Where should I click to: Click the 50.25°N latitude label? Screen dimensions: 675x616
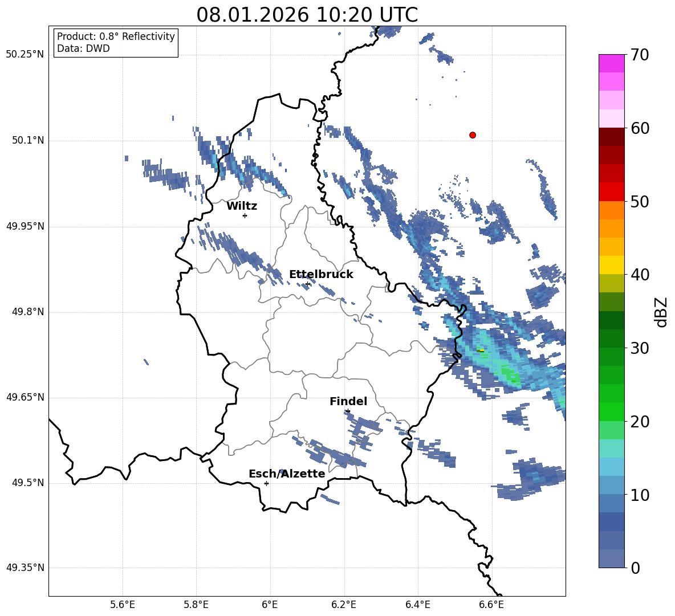(25, 55)
